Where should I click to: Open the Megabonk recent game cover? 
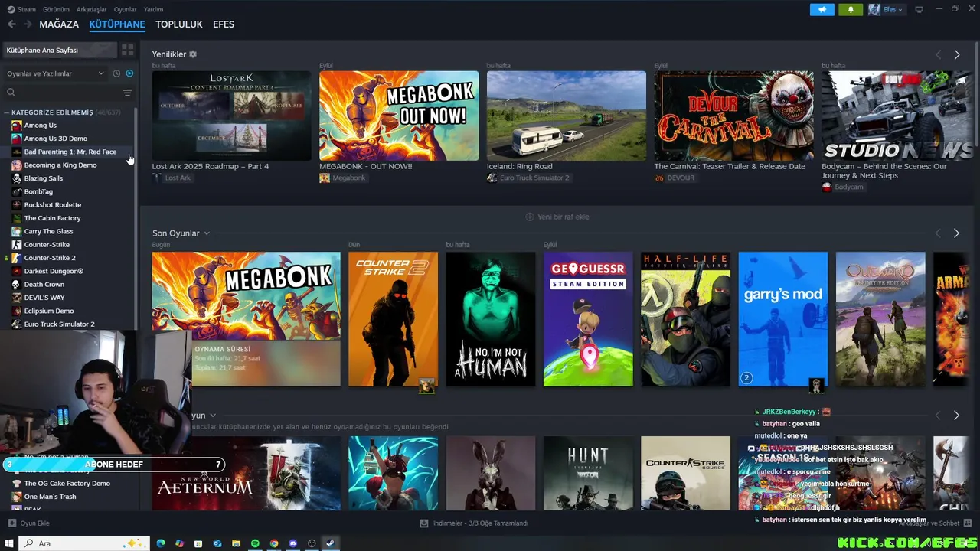[246, 319]
